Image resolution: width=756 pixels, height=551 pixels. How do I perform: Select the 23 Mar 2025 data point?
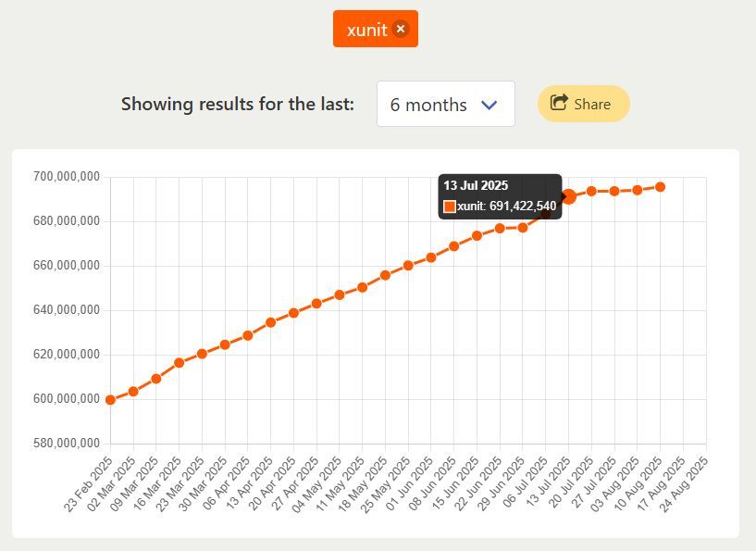tap(202, 354)
